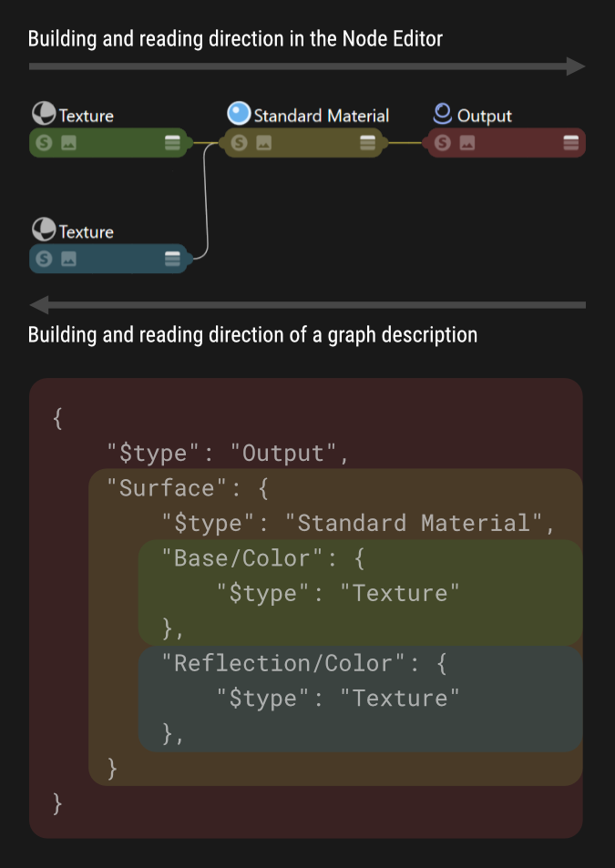This screenshot has height=868, width=615.
Task: Click the blue sphere icon beside Standard Material
Action: coord(239,114)
